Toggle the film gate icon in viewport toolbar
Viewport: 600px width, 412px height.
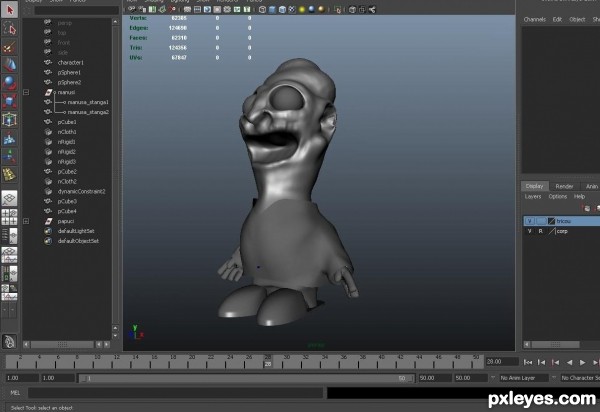(197, 9)
